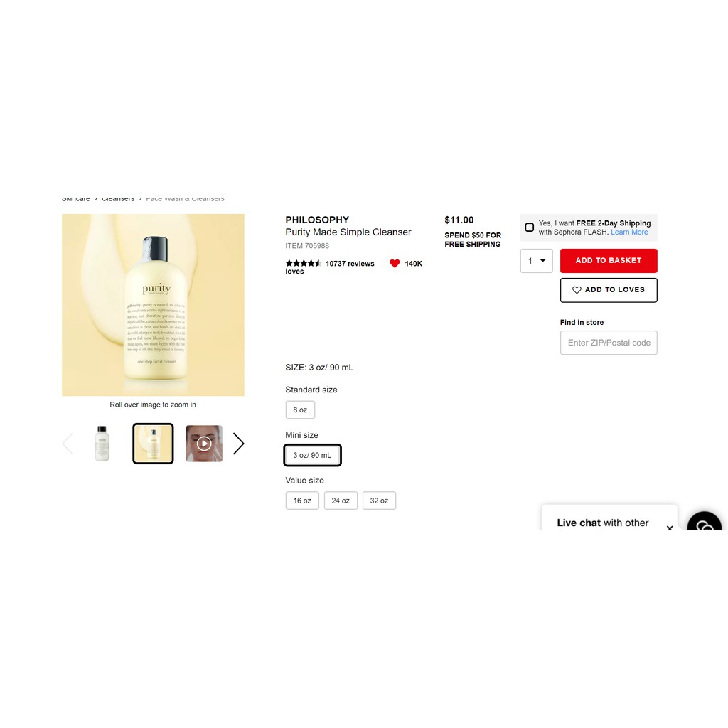Viewport: 728px width, 728px height.
Task: Choose the 24 oz value size
Action: [x=341, y=500]
